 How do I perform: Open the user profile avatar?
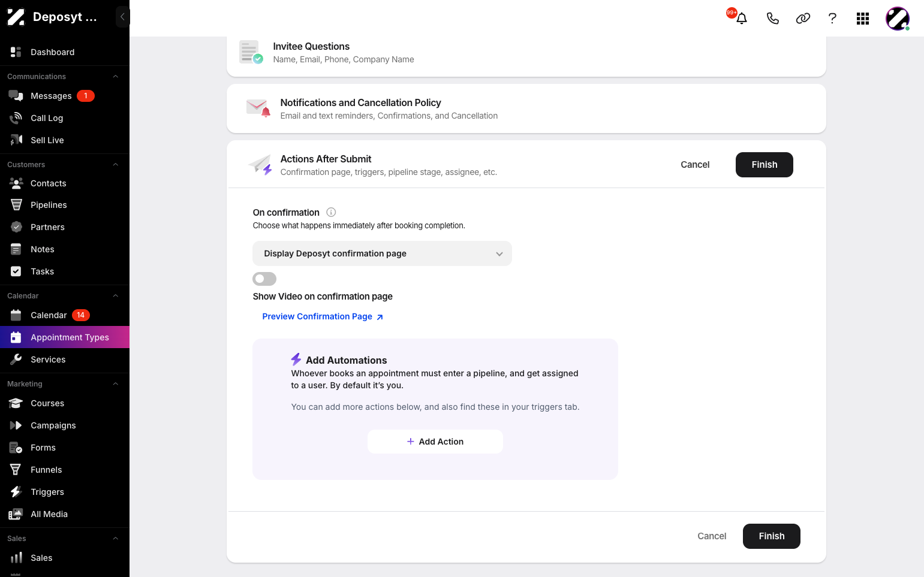click(x=898, y=19)
